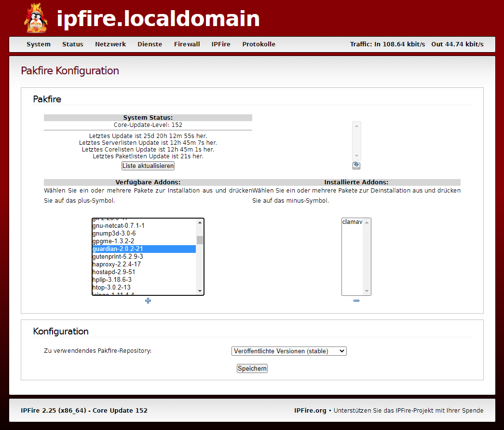Click the log textbox scroll-down arrow

click(356, 156)
